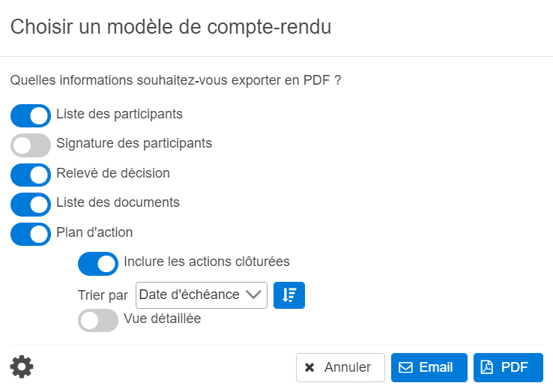Image resolution: width=553 pixels, height=392 pixels.
Task: Send the report with Email button
Action: point(429,367)
